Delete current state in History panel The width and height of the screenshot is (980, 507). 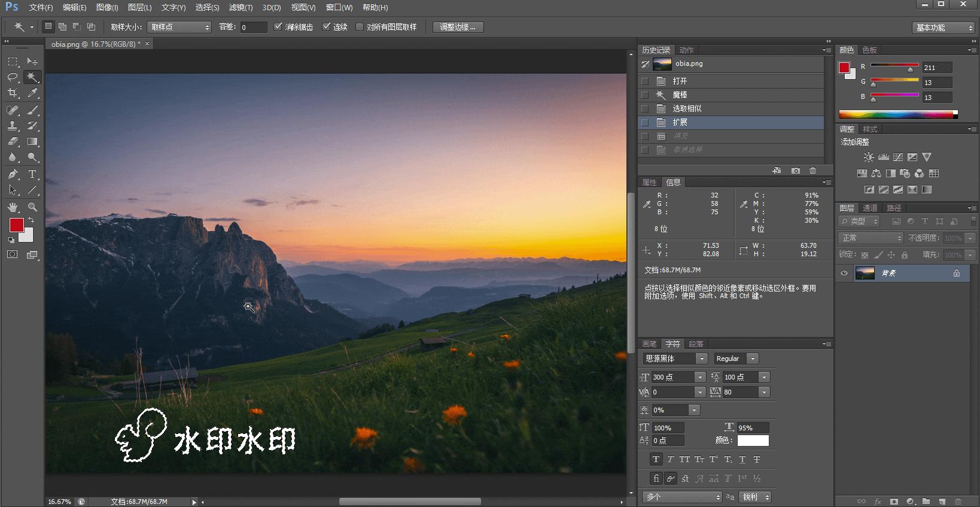[812, 171]
